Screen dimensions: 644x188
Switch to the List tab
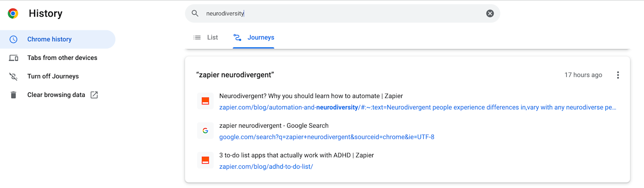tap(206, 37)
